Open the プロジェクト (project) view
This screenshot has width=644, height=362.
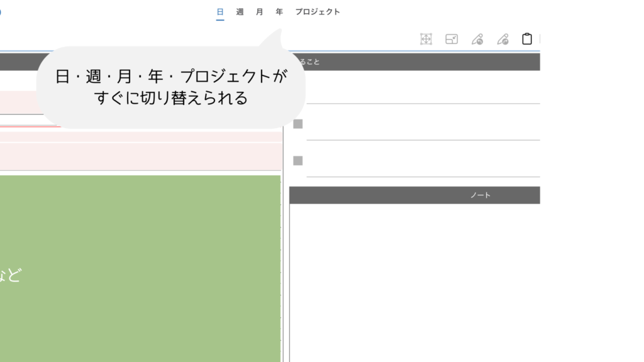coord(318,11)
